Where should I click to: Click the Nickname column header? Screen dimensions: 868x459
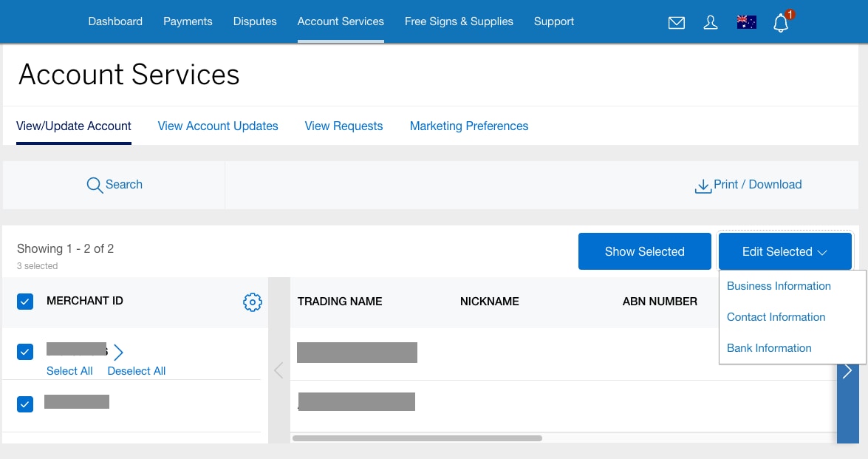point(489,302)
